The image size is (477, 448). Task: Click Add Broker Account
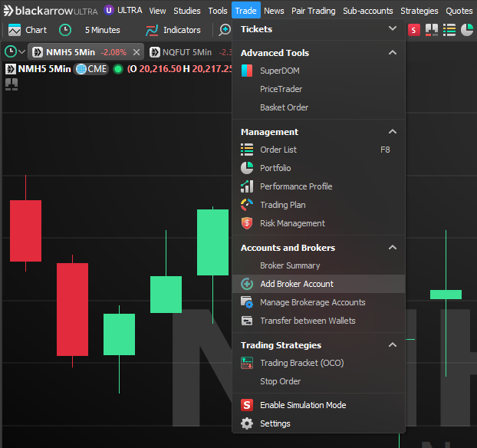(296, 284)
